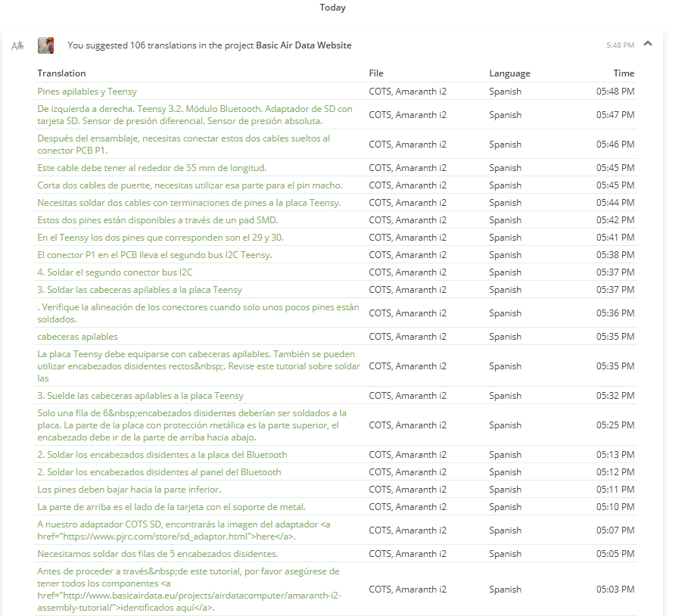Open translation ending "al panel del Bluetooth"
This screenshot has height=616, width=688.
(x=159, y=472)
